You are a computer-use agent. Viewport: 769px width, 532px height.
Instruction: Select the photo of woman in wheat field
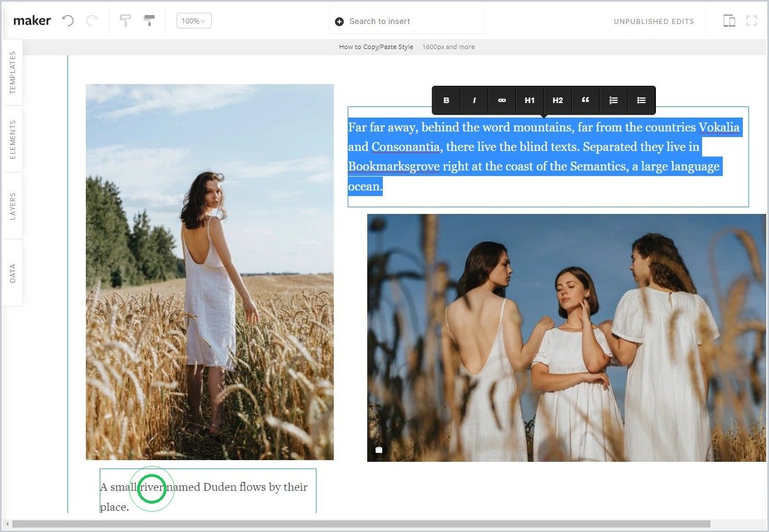pyautogui.click(x=210, y=272)
